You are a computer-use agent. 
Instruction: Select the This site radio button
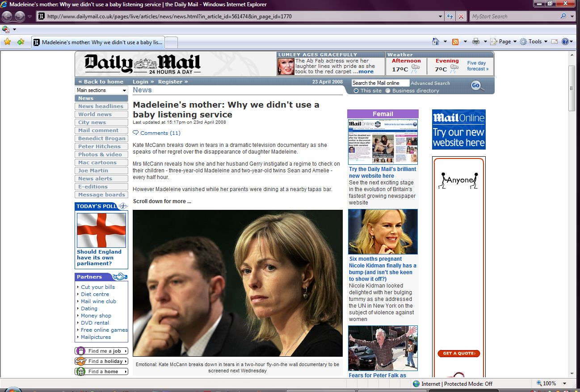(x=356, y=91)
